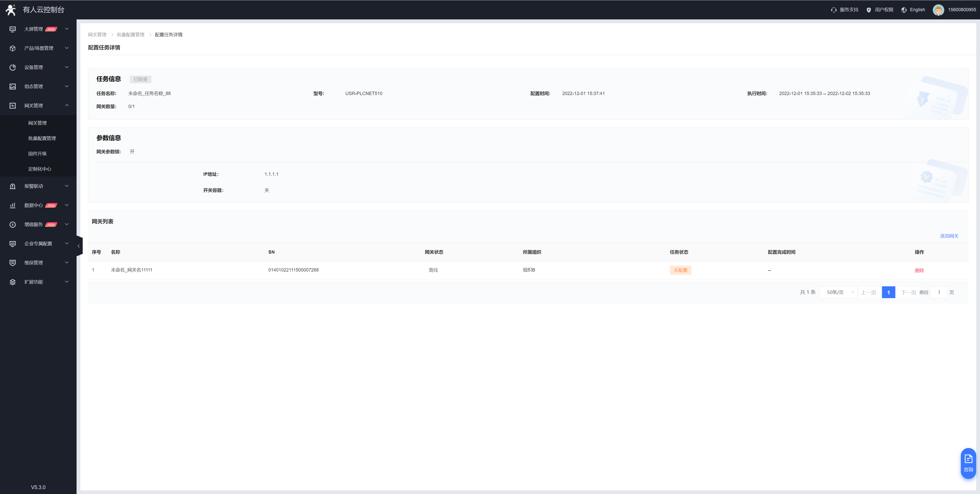This screenshot has height=494, width=980.
Task: Click the 数据中心 bar chart icon
Action: [13, 205]
